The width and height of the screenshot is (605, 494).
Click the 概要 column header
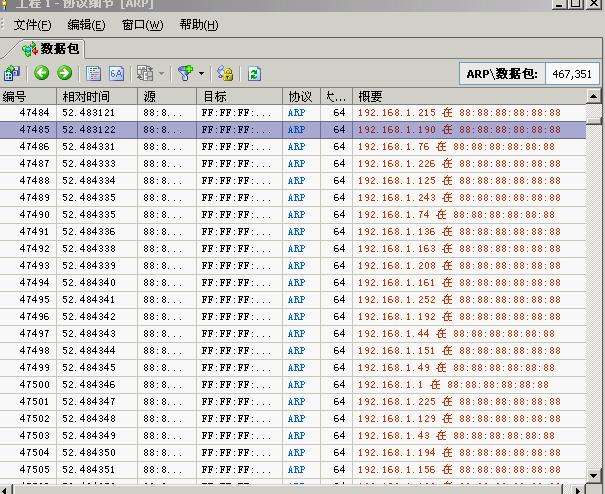click(x=370, y=97)
